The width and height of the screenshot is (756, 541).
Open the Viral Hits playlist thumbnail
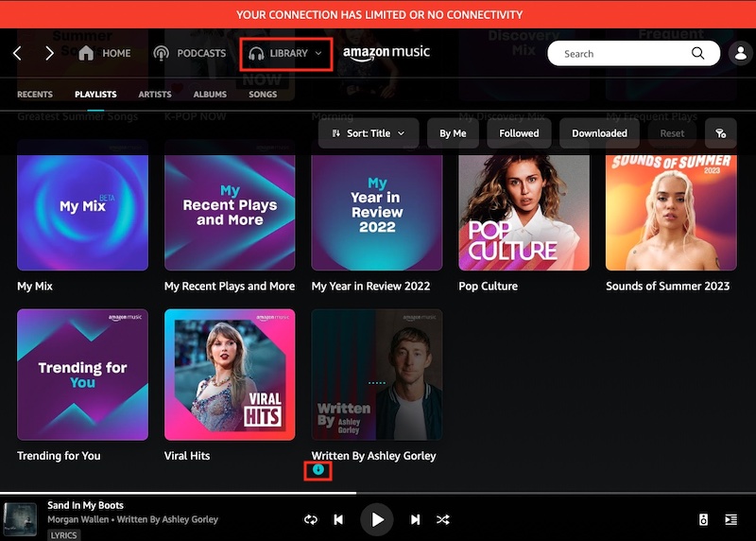pos(230,375)
